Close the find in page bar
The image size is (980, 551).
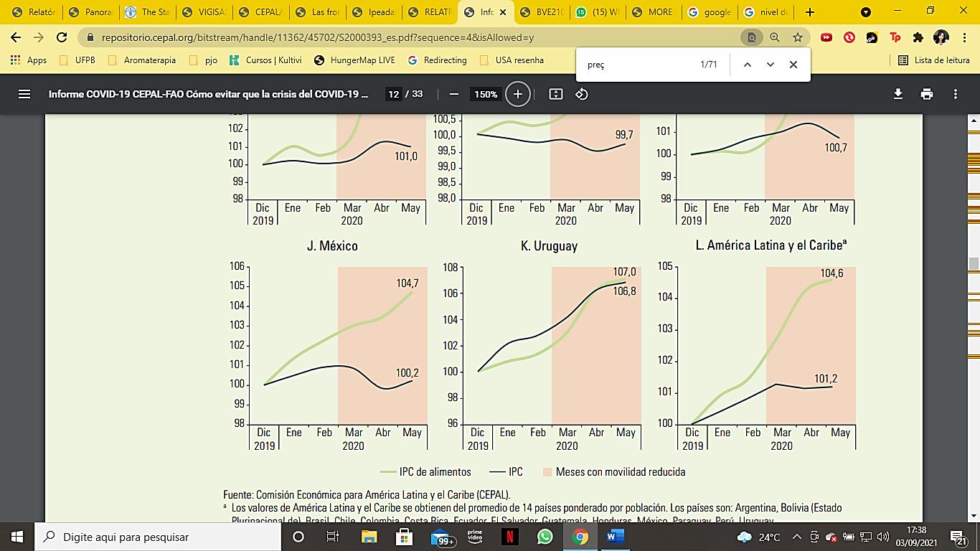click(793, 65)
